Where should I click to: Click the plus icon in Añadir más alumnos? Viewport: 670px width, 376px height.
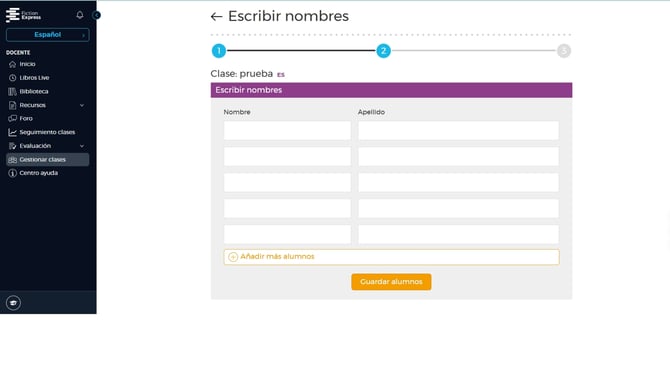233,257
